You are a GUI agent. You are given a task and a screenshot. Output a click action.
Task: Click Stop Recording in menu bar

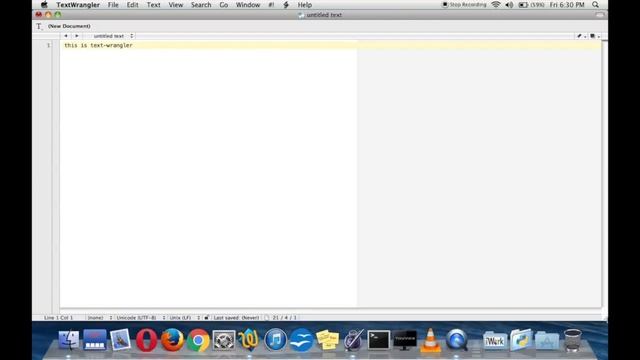coord(464,5)
